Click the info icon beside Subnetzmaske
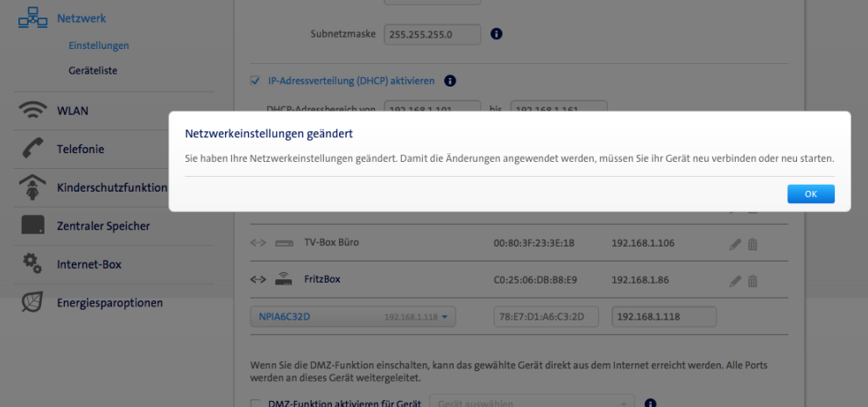 (x=497, y=34)
